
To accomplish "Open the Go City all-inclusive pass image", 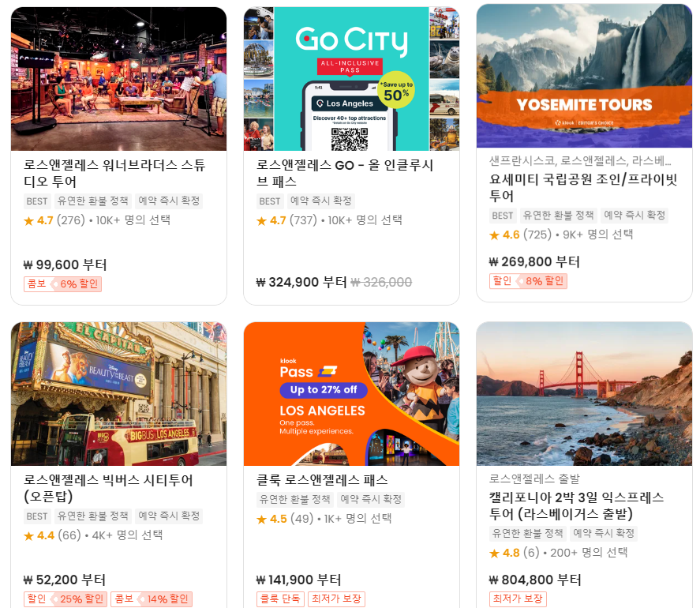I will click(x=351, y=79).
